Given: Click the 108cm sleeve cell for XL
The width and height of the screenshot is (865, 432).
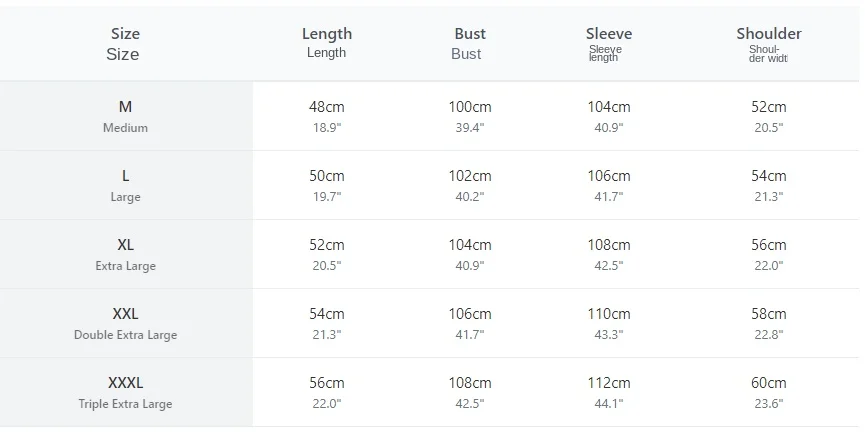Looking at the screenshot, I should pos(608,254).
